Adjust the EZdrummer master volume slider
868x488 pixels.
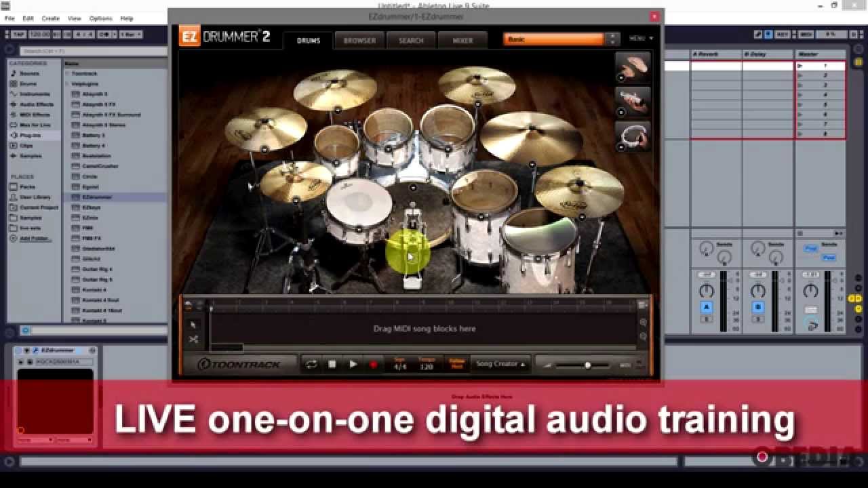point(587,365)
